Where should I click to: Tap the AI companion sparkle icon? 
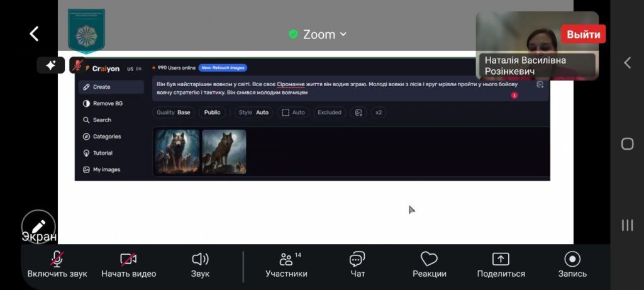click(50, 65)
